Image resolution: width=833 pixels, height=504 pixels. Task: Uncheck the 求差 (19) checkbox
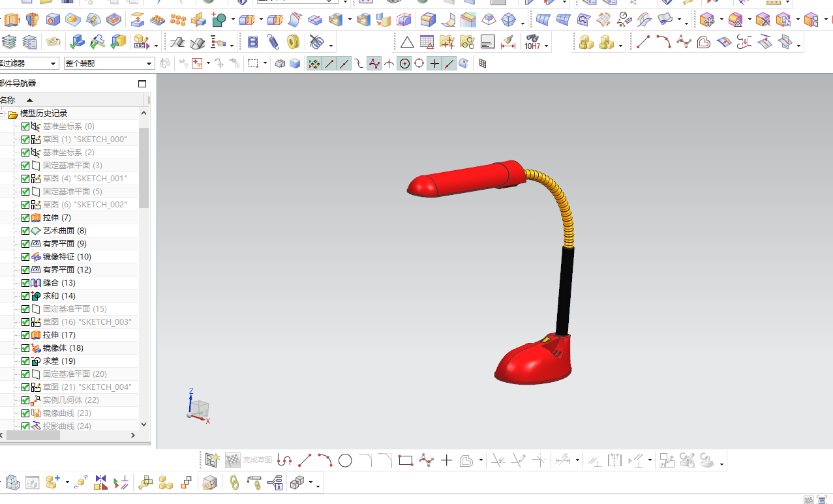tap(25, 361)
